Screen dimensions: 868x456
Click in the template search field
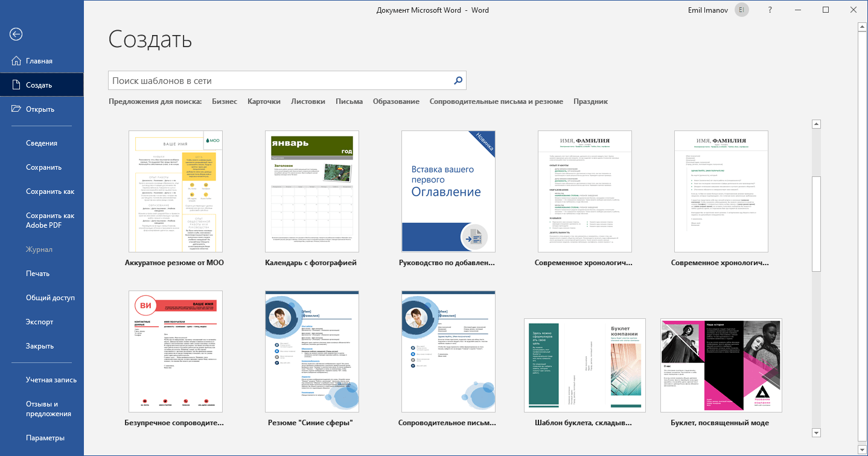tap(280, 80)
